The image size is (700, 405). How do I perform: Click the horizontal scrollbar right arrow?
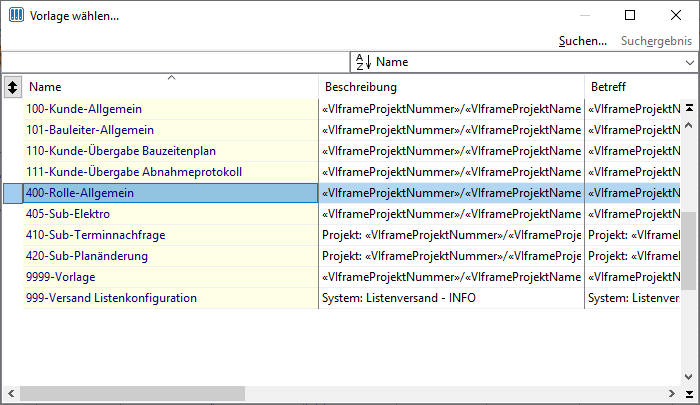point(671,393)
